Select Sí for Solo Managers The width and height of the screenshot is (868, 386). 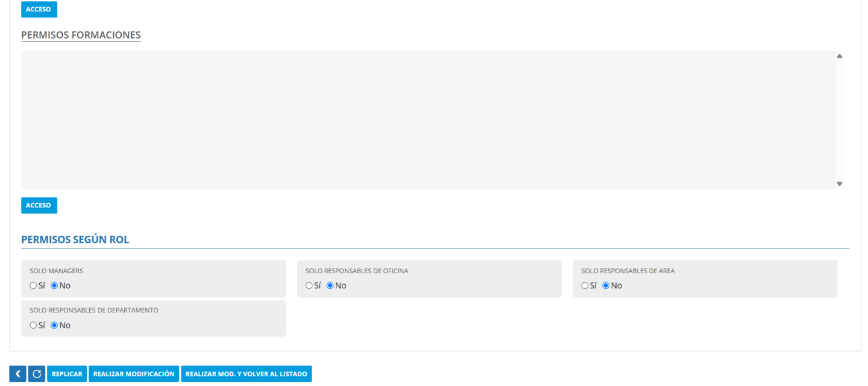tap(33, 286)
